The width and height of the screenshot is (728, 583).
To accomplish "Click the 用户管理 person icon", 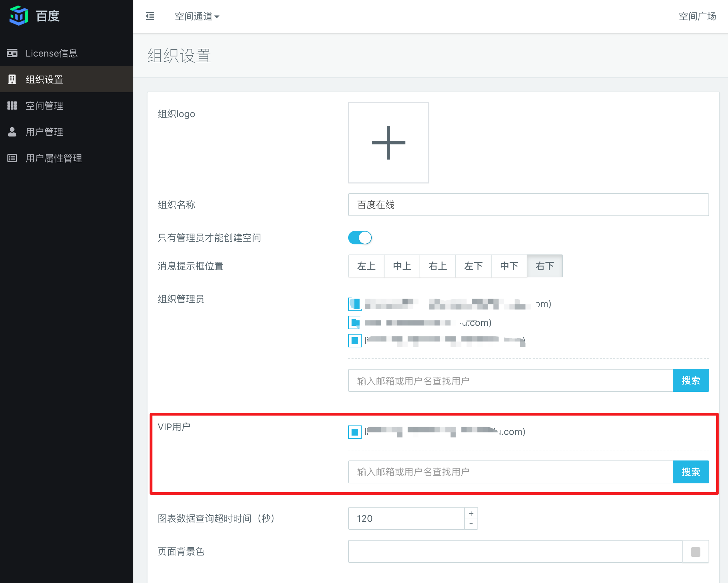I will click(12, 132).
